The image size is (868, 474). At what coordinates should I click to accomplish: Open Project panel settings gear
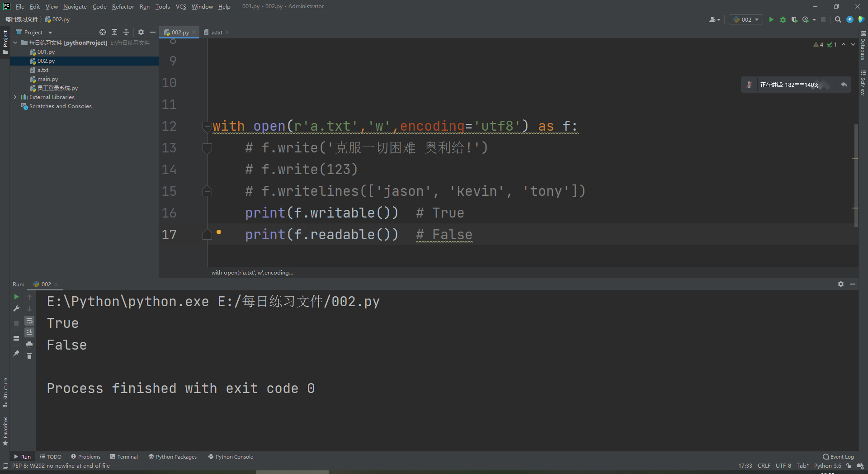pos(141,32)
